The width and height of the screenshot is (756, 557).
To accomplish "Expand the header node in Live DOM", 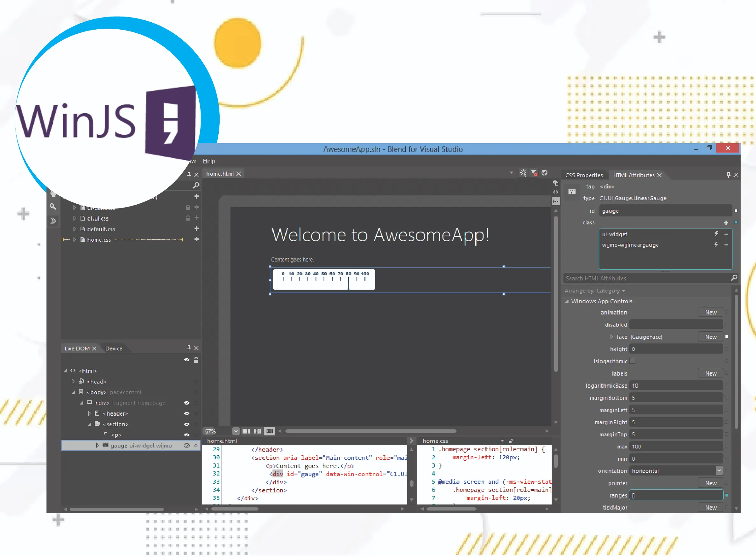I will [89, 413].
